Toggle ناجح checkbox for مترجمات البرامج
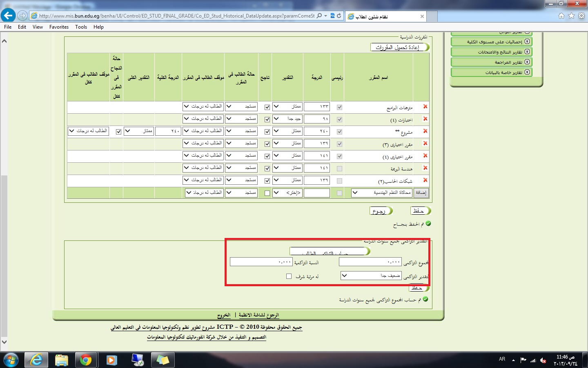 pyautogui.click(x=267, y=107)
